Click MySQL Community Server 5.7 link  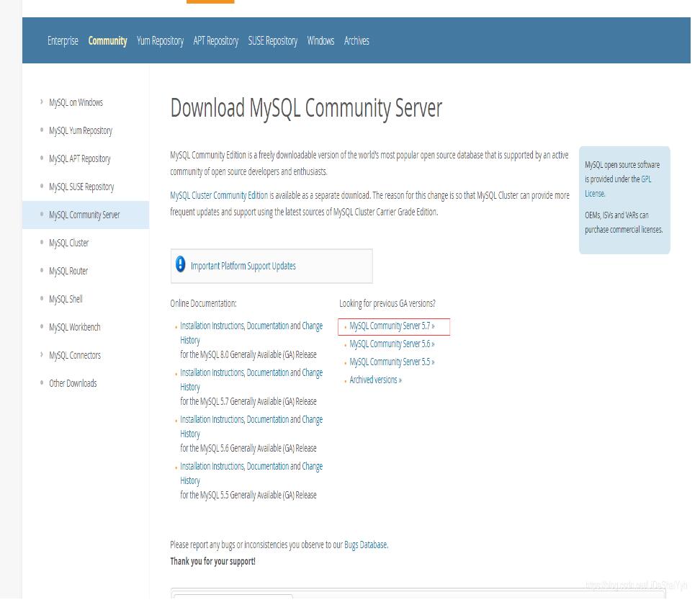point(392,326)
